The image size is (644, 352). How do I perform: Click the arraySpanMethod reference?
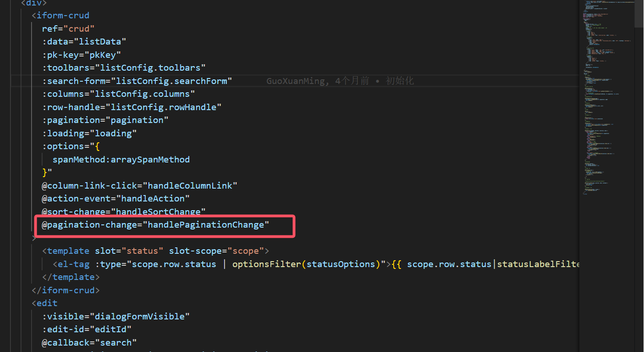pyautogui.click(x=150, y=160)
